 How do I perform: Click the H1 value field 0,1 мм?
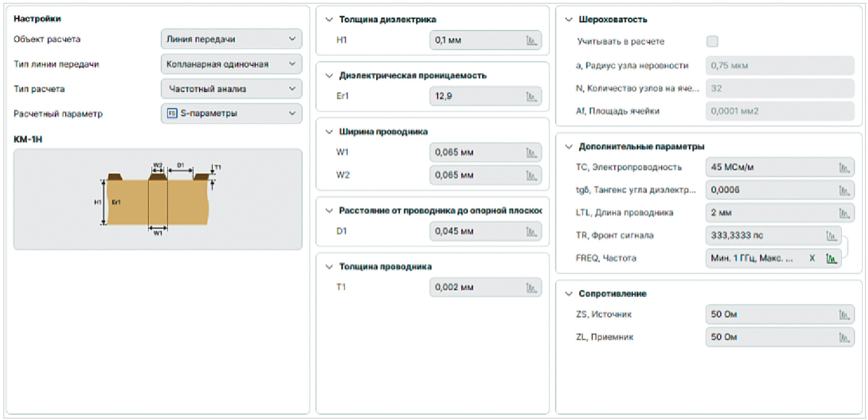tap(485, 40)
